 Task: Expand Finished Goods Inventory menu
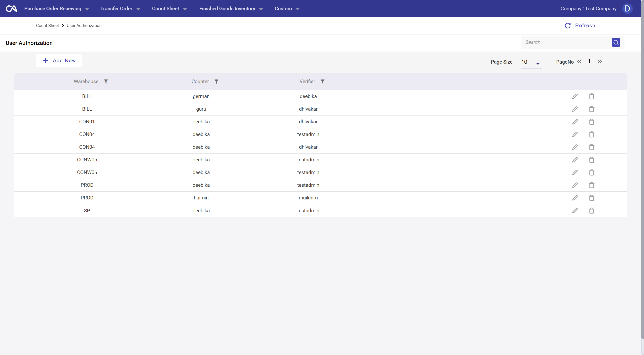[231, 9]
